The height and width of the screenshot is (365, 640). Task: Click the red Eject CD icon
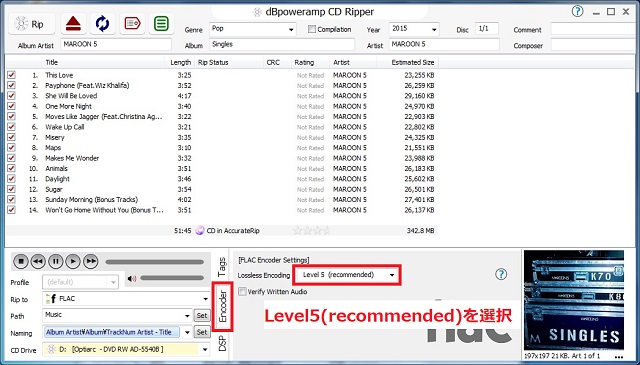coord(73,24)
